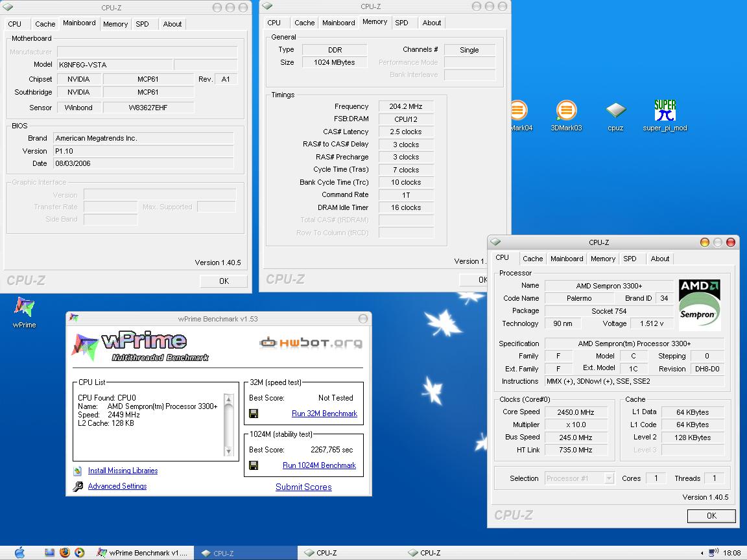This screenshot has height=560, width=747.
Task: Click the hwbot.org logo in wPrime
Action: click(311, 342)
